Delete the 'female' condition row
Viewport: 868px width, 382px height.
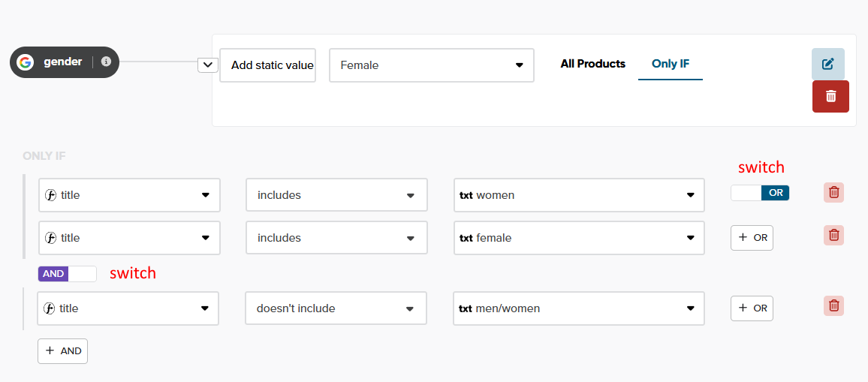tap(833, 236)
